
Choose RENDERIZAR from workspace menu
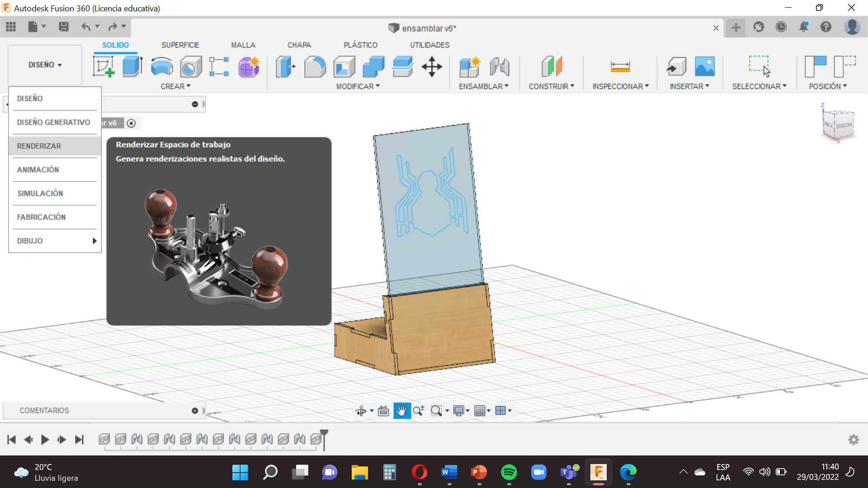55,146
